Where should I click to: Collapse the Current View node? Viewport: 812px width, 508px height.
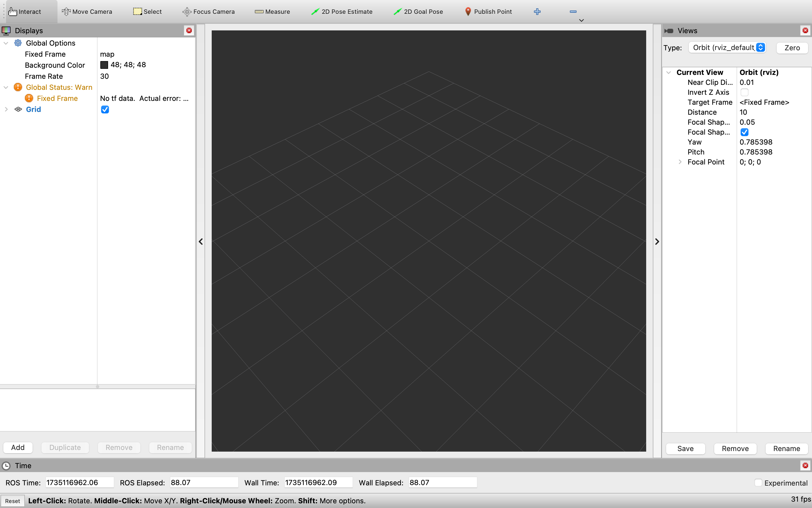(669, 73)
